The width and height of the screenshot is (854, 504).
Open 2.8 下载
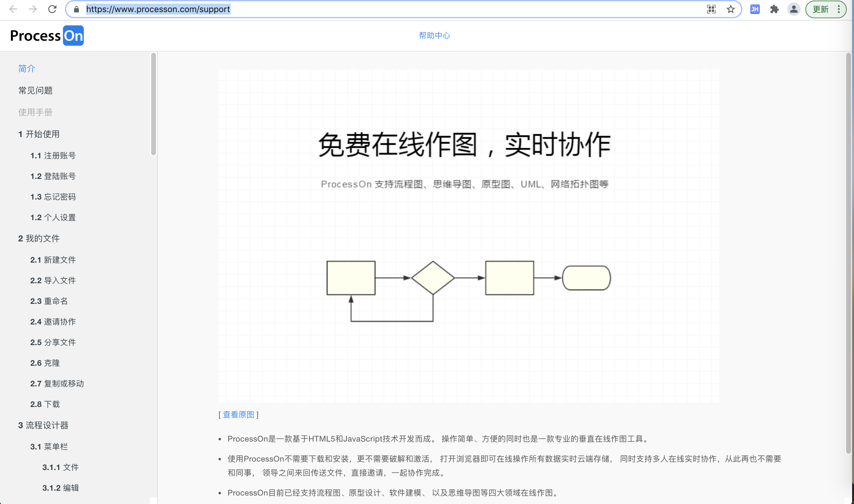(x=45, y=404)
